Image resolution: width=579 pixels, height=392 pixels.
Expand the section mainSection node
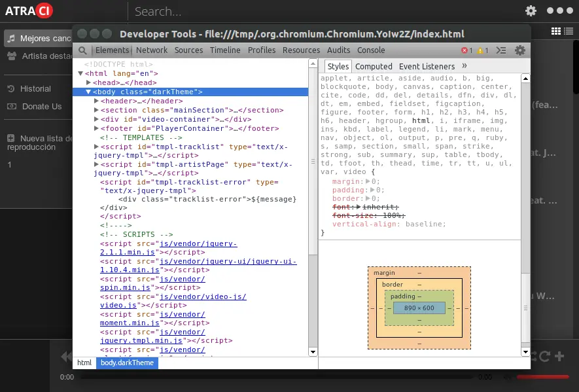click(96, 110)
